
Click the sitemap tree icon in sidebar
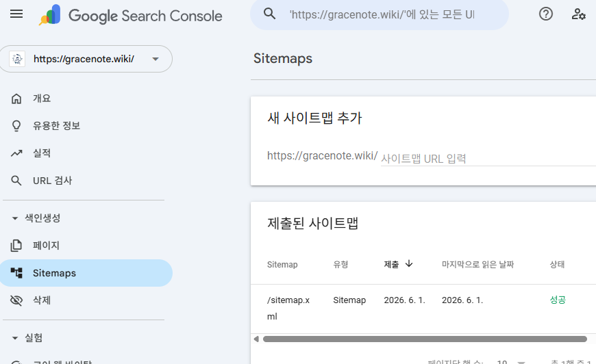pos(16,273)
